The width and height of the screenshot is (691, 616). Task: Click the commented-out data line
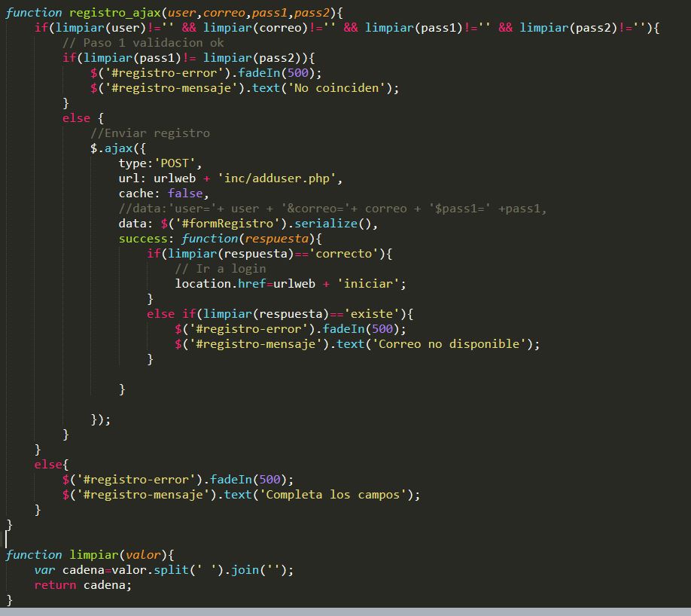click(332, 209)
